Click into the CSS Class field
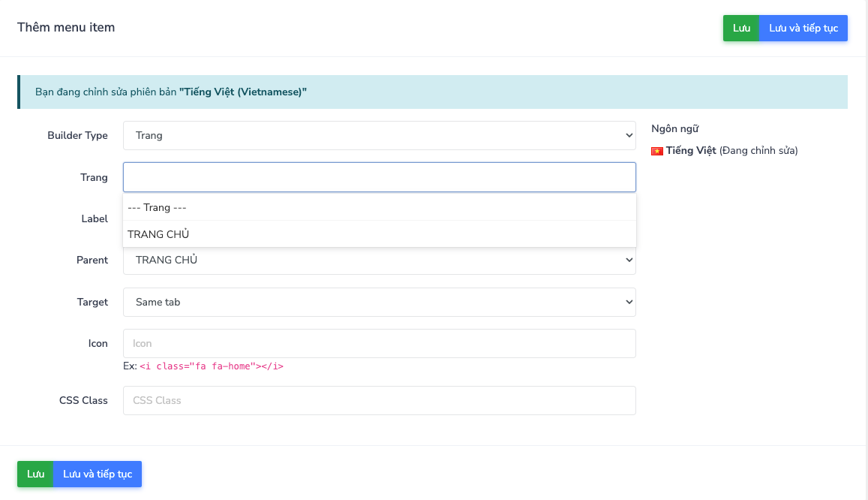The height and width of the screenshot is (500, 868). pos(379,401)
